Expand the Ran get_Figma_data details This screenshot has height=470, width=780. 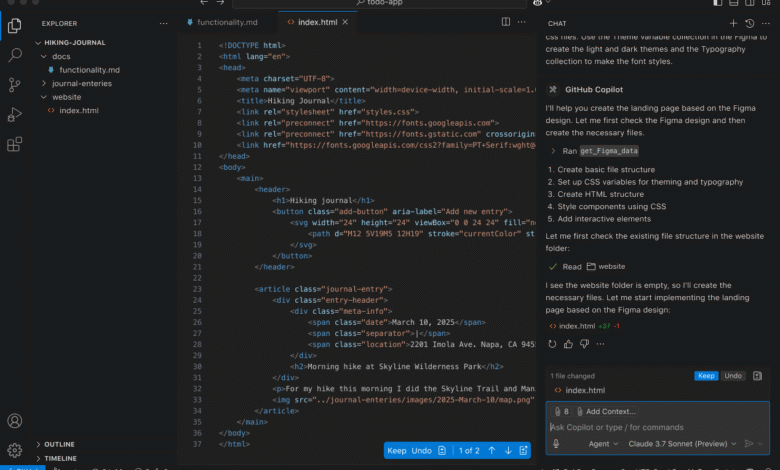tap(553, 151)
